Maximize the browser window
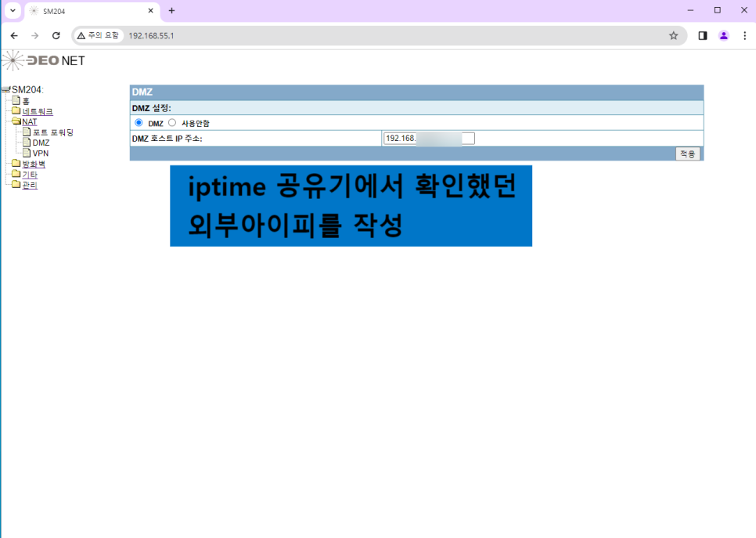This screenshot has width=756, height=538. pos(718,10)
